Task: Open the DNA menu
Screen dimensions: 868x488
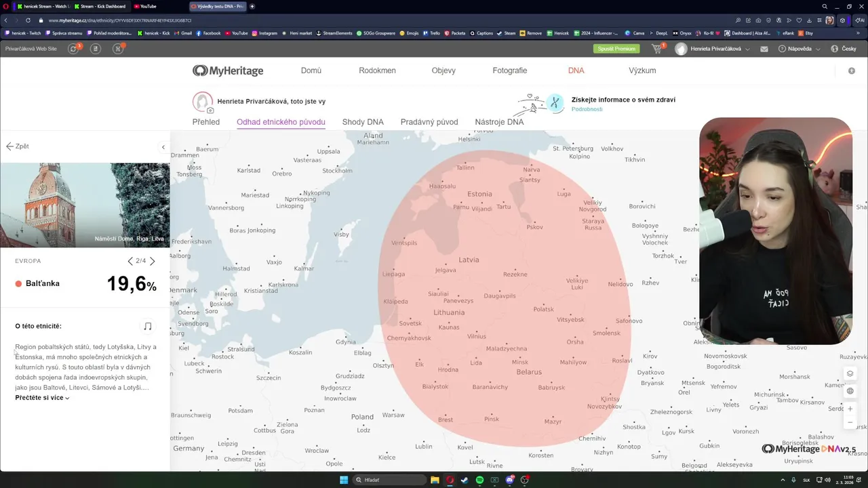Action: click(576, 70)
